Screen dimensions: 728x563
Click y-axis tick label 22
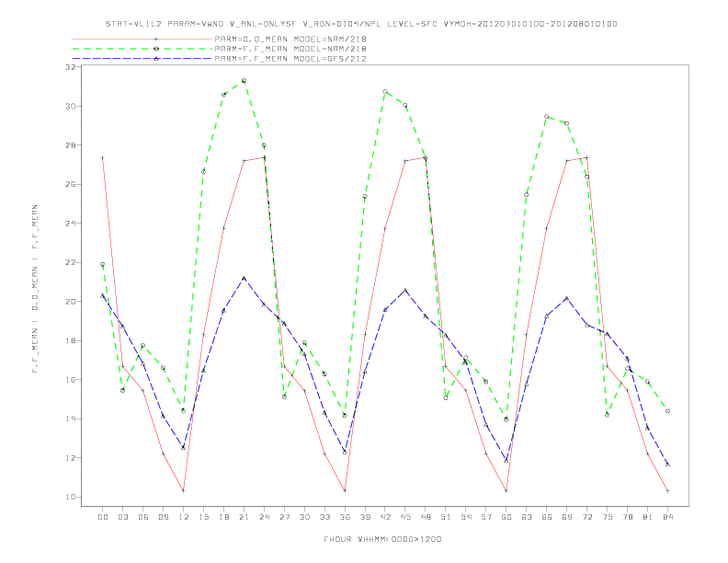[71, 262]
